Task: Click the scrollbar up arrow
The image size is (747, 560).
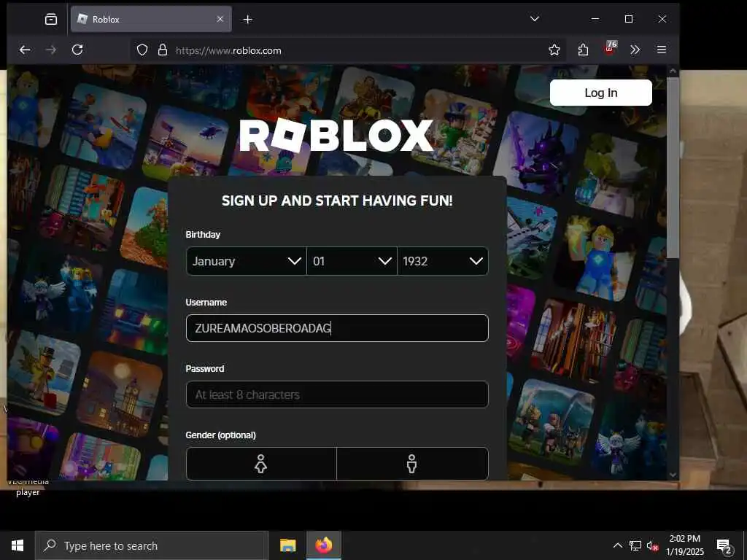Action: point(673,71)
